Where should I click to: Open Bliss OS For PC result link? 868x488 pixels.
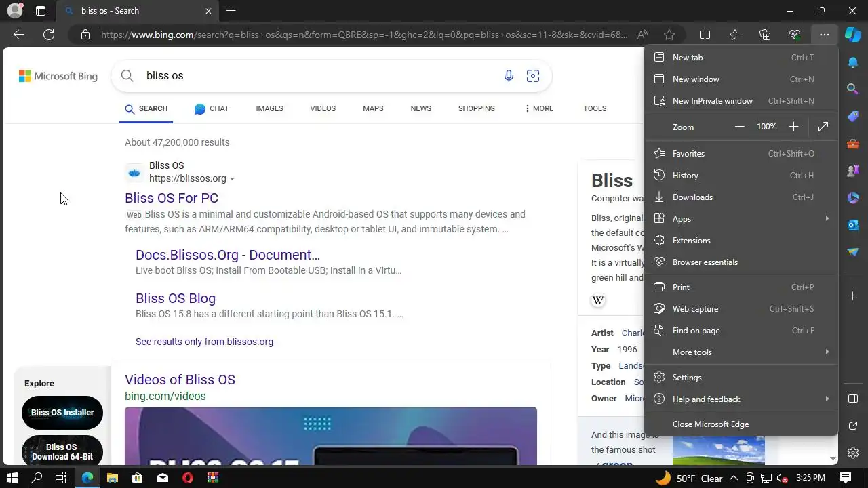172,198
